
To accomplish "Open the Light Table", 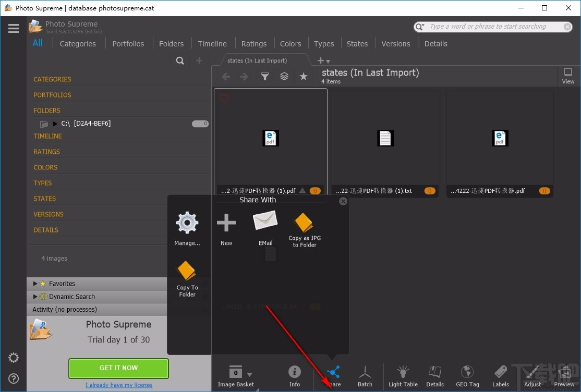I will tap(403, 376).
